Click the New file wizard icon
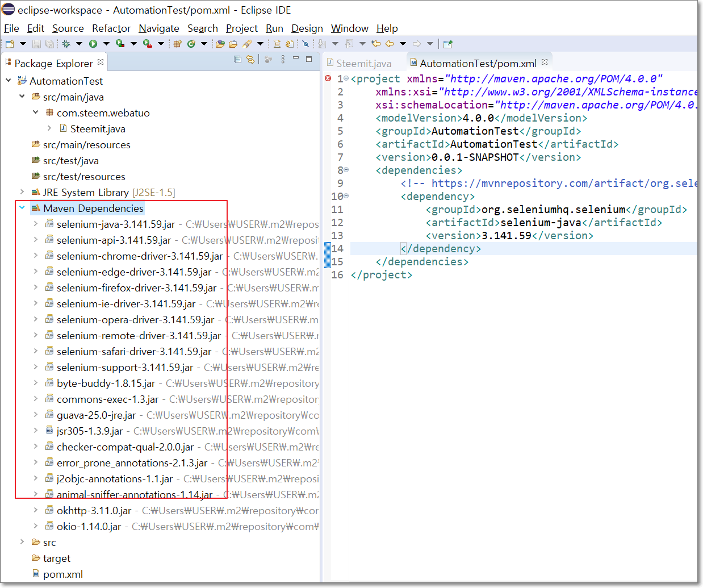This screenshot has width=703, height=588. pyautogui.click(x=10, y=44)
